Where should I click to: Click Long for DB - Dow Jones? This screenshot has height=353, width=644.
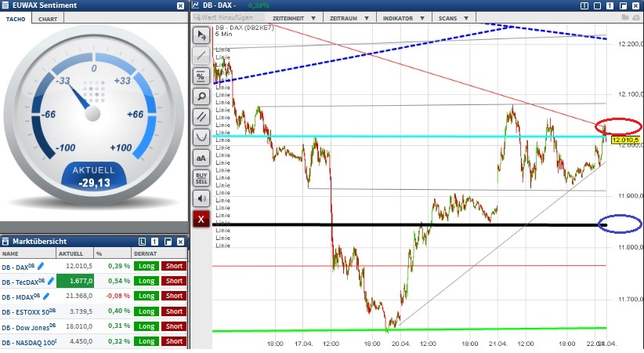(147, 326)
